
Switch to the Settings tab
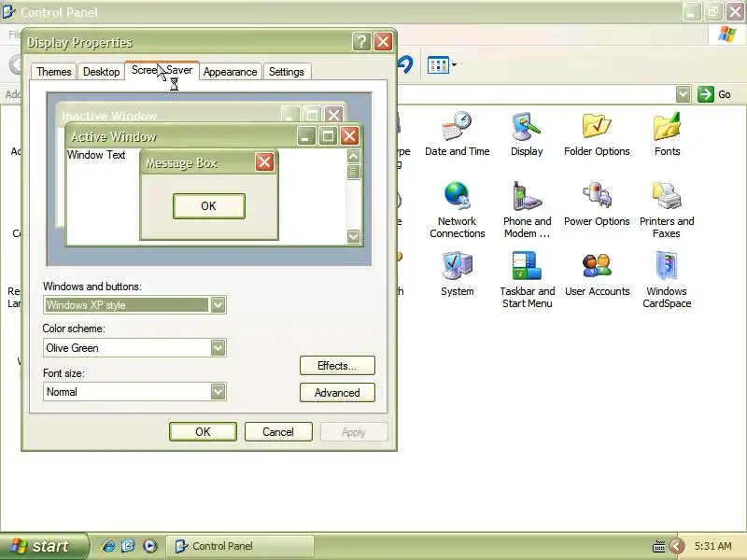tap(287, 72)
